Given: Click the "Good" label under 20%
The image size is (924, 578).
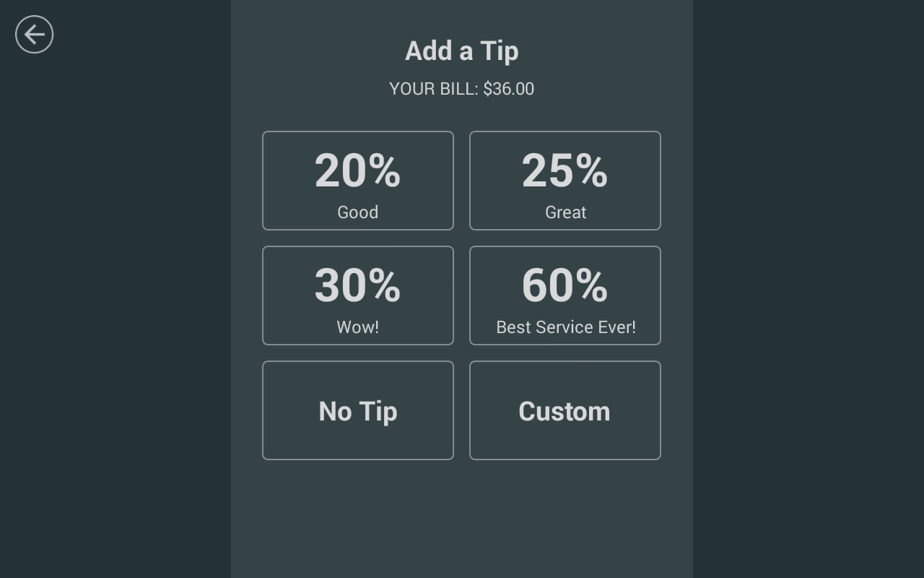Looking at the screenshot, I should pyautogui.click(x=357, y=212).
